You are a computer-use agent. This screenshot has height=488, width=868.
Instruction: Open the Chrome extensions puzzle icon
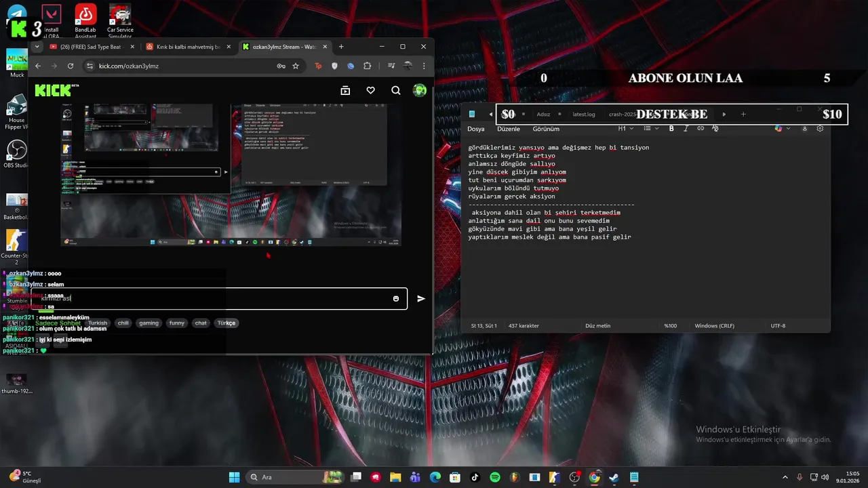368,66
